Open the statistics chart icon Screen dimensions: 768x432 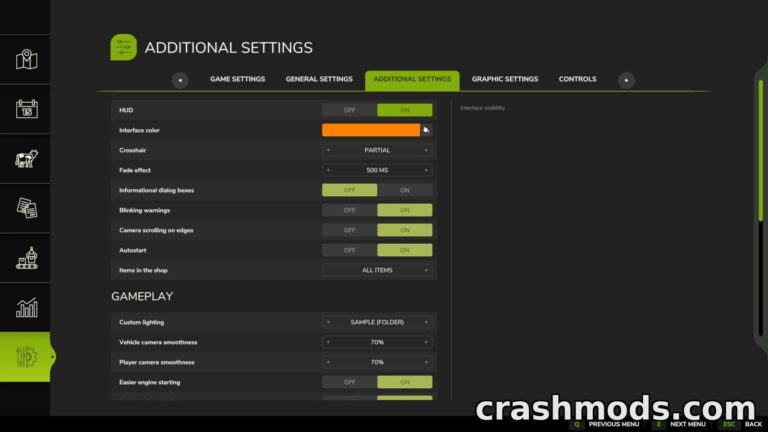(26, 308)
